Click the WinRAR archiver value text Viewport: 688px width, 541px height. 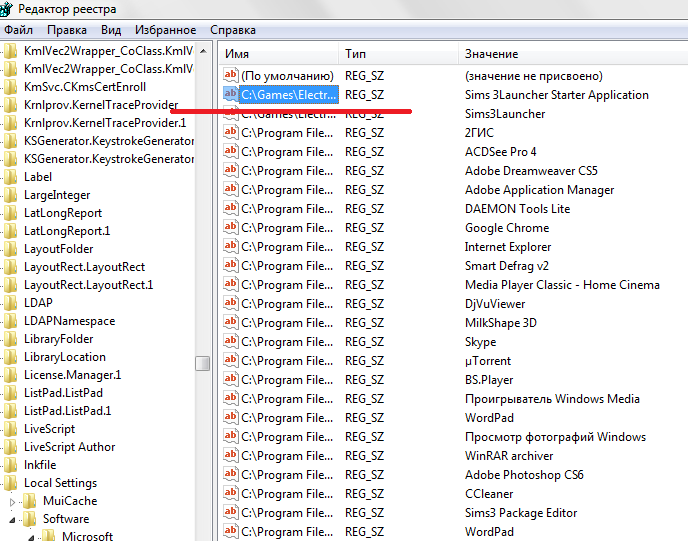(509, 456)
